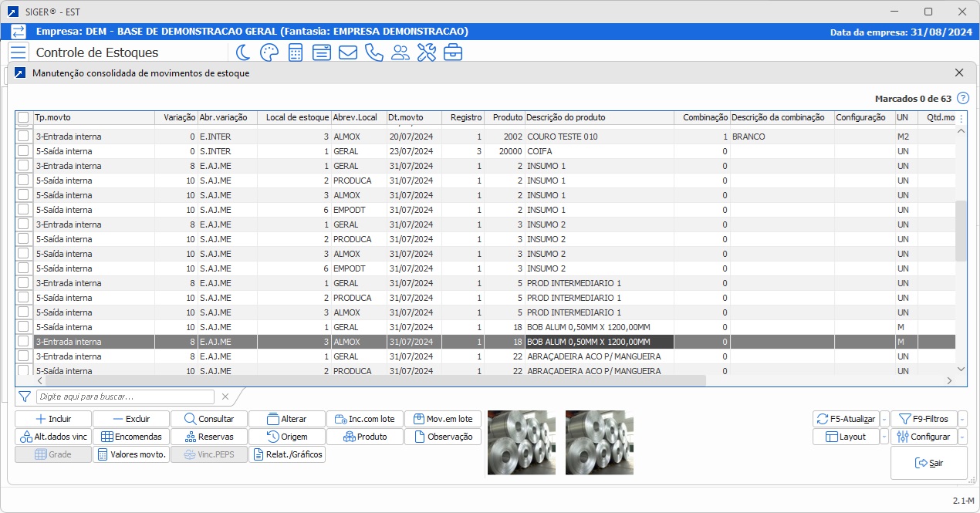980x513 pixels.
Task: Tick the select-all checkbox in the table header
Action: coord(24,118)
